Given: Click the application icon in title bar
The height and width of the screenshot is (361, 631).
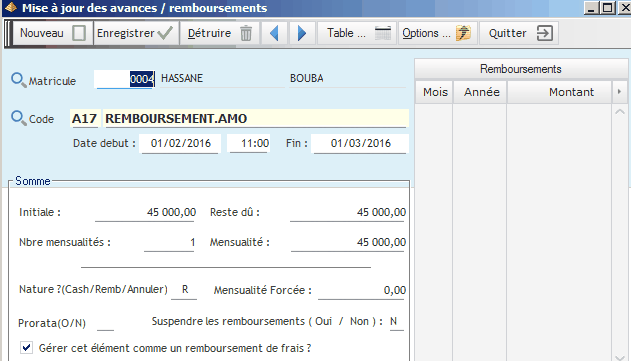Looking at the screenshot, I should pyautogui.click(x=11, y=8).
